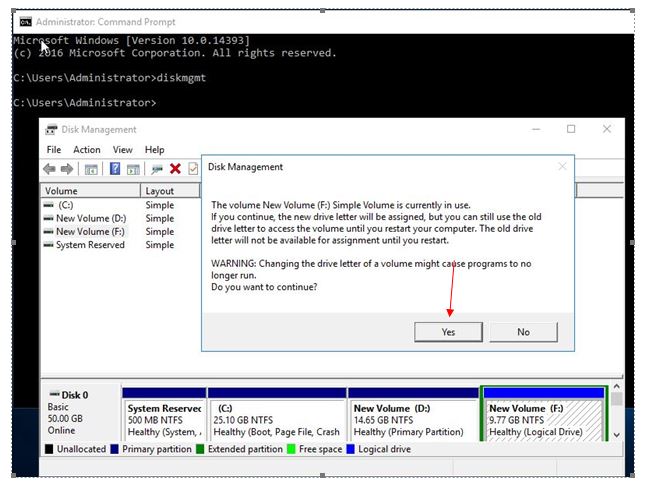This screenshot has width=647, height=483.
Task: Click No to cancel drive letter change
Action: pyautogui.click(x=524, y=332)
